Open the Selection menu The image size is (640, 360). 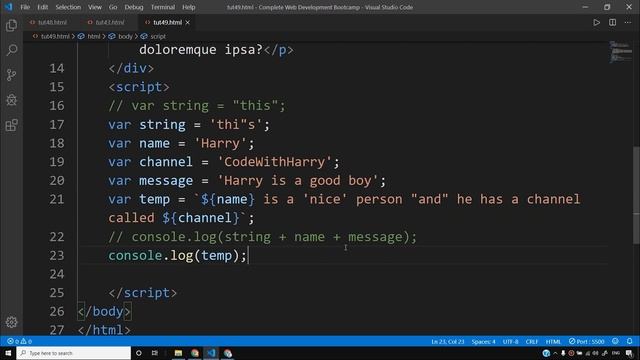[x=68, y=7]
